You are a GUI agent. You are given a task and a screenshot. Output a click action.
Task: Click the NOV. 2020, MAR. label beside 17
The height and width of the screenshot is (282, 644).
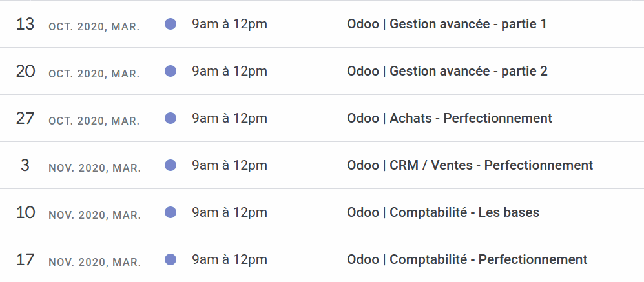tap(95, 262)
